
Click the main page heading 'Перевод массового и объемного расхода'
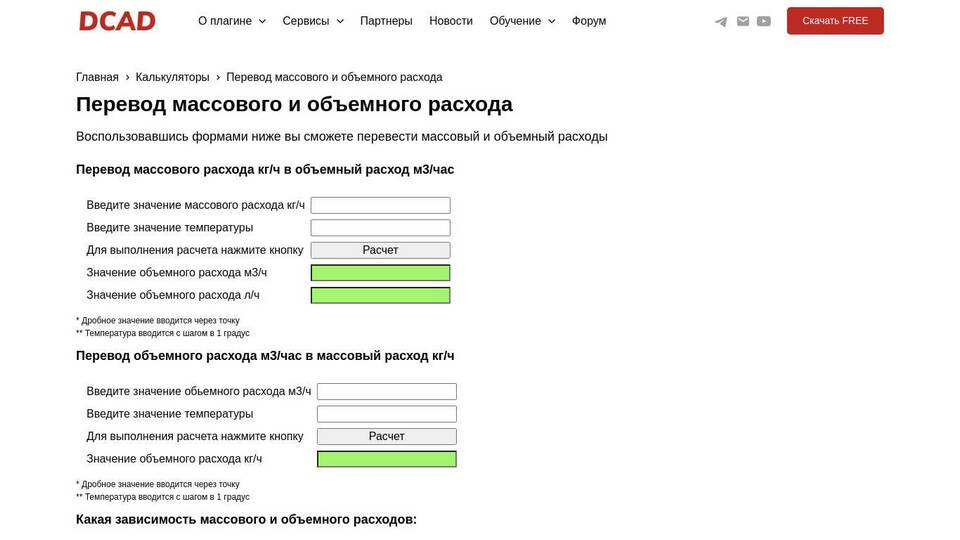294,104
